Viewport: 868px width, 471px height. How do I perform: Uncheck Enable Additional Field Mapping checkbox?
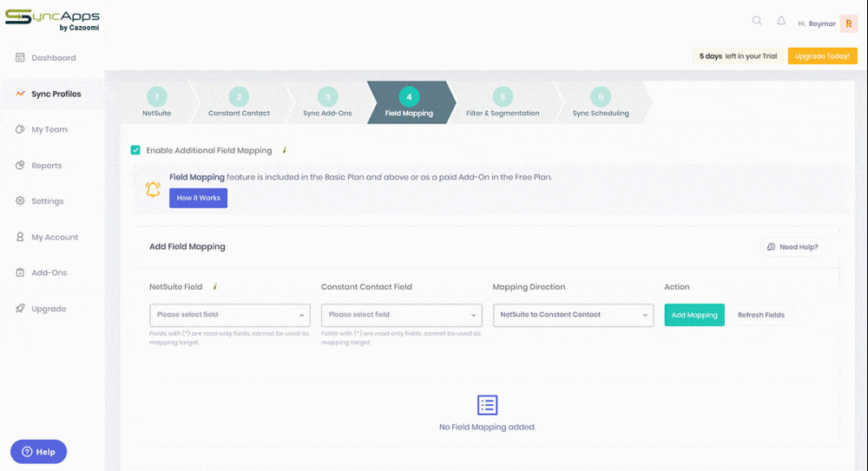tap(135, 150)
